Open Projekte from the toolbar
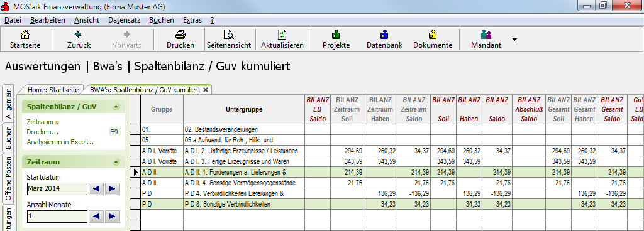The image size is (644, 231). pos(336,35)
